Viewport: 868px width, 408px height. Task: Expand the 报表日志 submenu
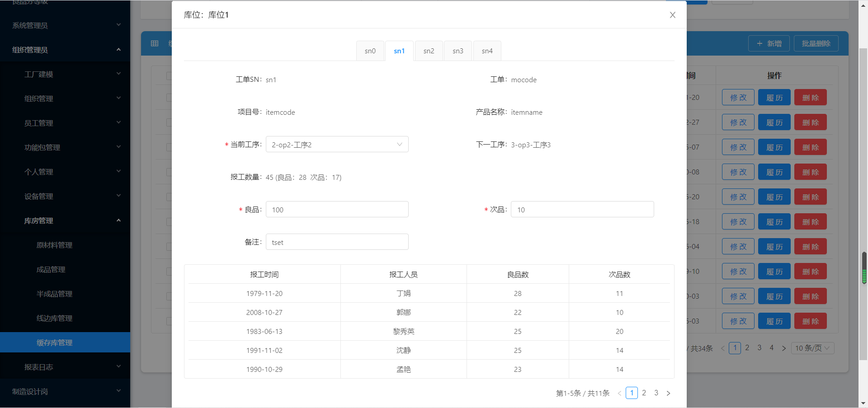(x=65, y=367)
